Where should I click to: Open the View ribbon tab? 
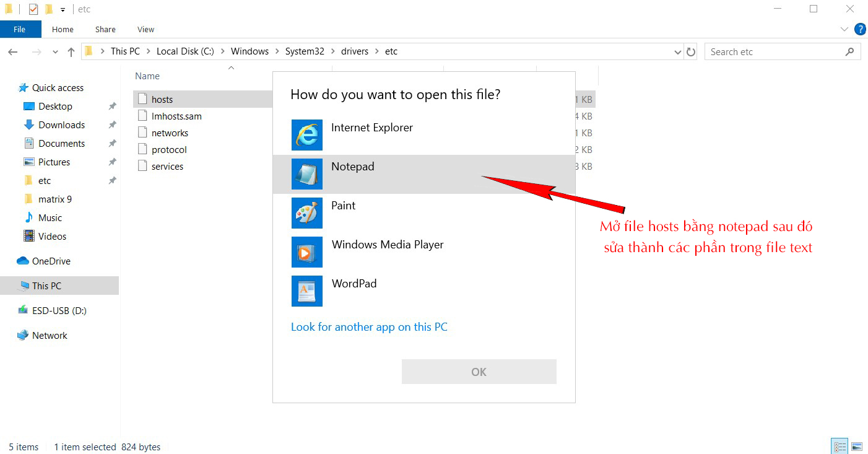[145, 29]
